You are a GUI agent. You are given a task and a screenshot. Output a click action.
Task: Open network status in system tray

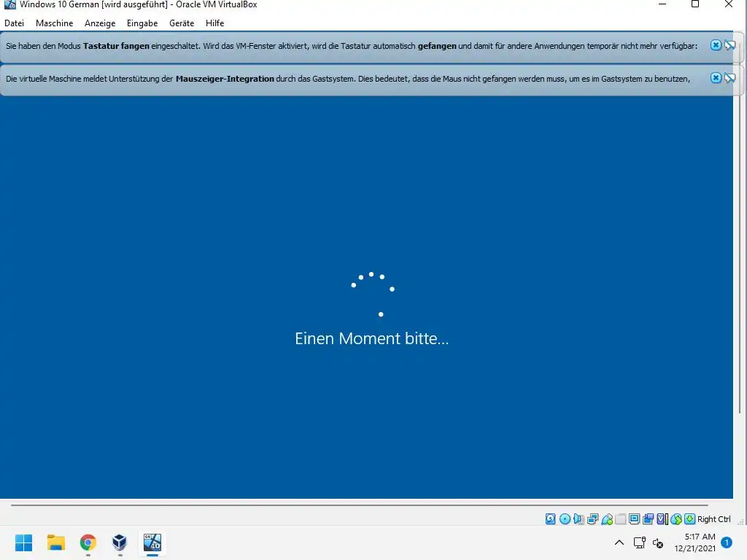tap(639, 542)
